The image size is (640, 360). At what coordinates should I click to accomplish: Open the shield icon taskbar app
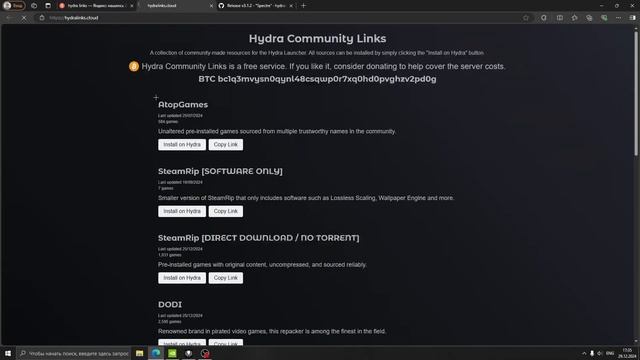(x=189, y=353)
